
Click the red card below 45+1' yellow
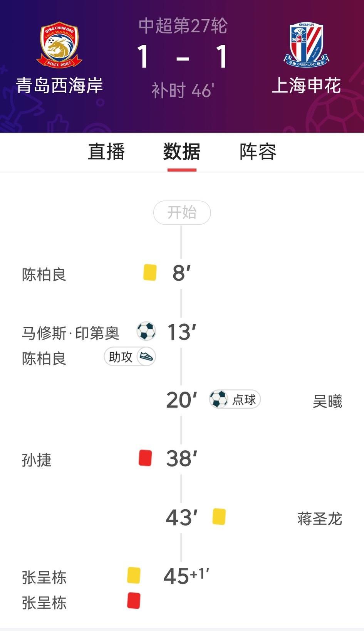(x=134, y=601)
